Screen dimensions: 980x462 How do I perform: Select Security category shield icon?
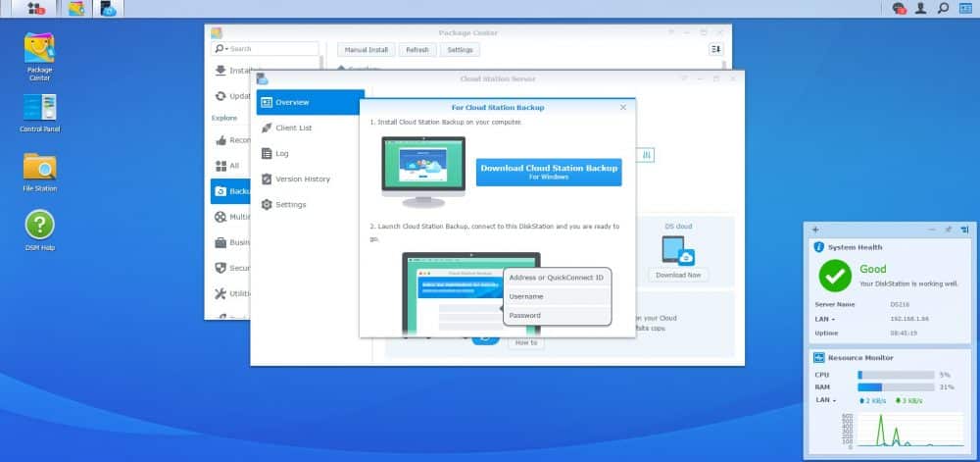[220, 268]
